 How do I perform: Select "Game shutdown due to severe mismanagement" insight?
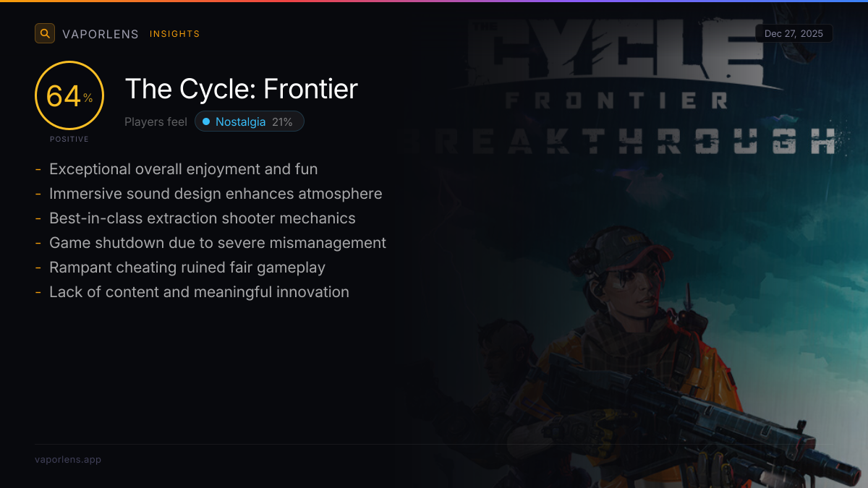(217, 243)
